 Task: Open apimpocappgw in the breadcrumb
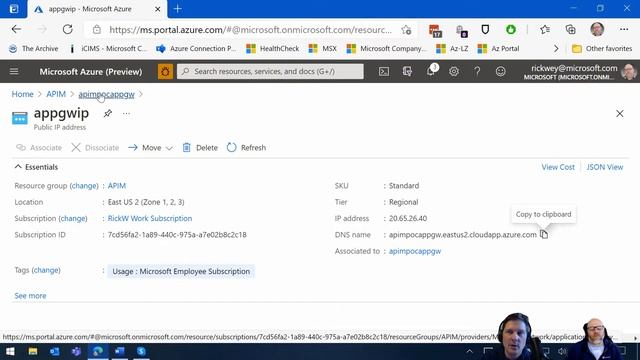coord(107,94)
